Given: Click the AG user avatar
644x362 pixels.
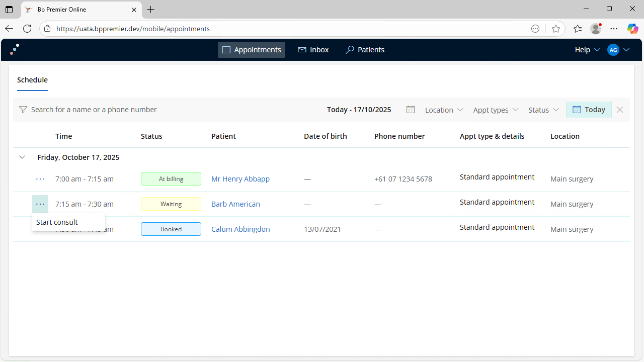Looking at the screenshot, I should [x=613, y=50].
